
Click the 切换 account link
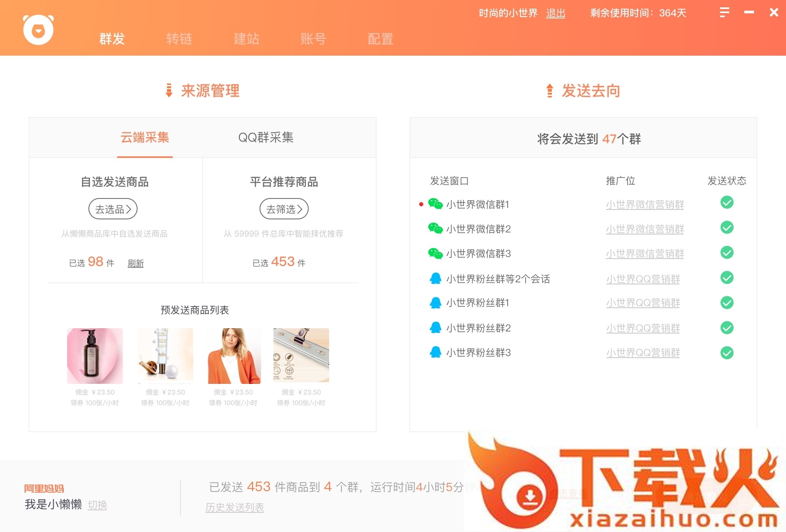pyautogui.click(x=97, y=505)
